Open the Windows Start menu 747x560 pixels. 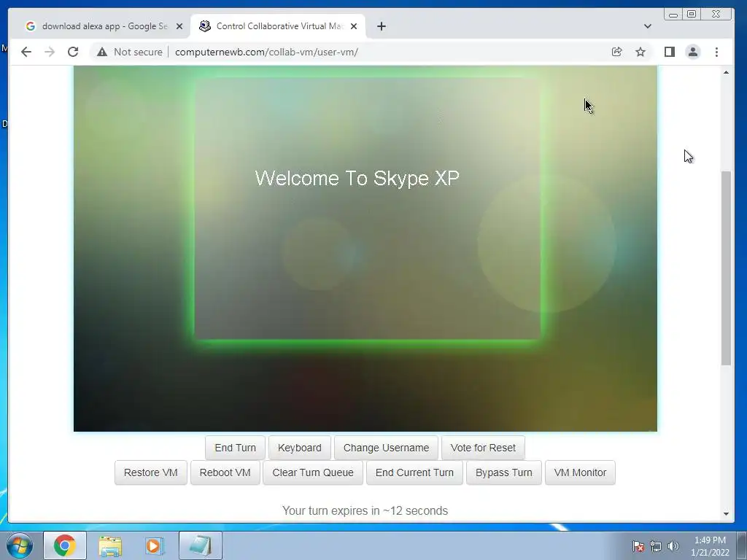pyautogui.click(x=20, y=545)
